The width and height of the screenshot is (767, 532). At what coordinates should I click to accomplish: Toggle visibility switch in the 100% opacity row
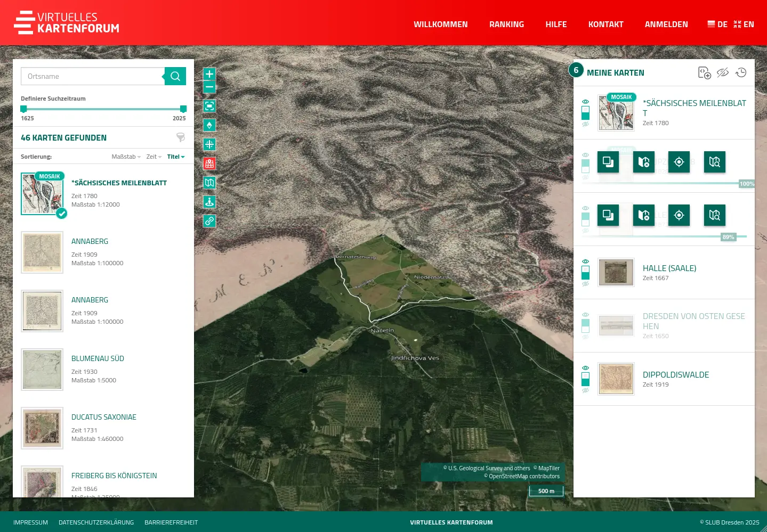click(x=585, y=166)
